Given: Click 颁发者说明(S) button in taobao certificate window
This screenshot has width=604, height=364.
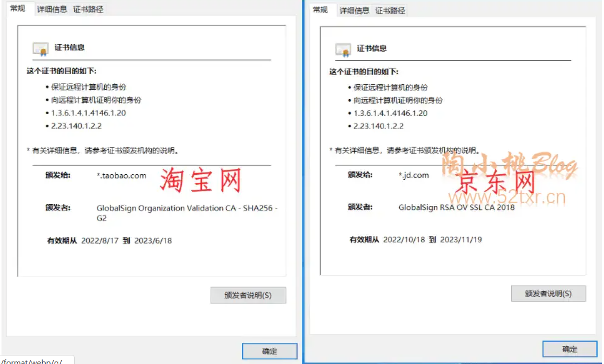Looking at the screenshot, I should [248, 295].
